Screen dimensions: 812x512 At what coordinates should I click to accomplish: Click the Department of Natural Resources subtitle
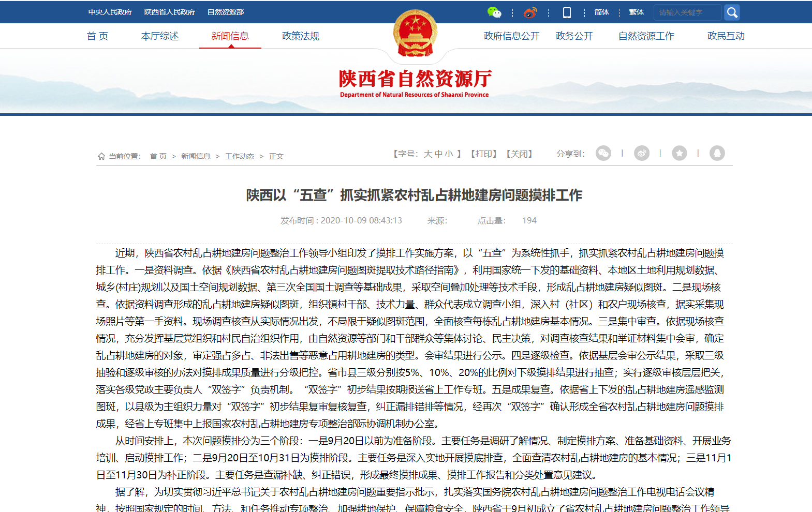[x=415, y=95]
